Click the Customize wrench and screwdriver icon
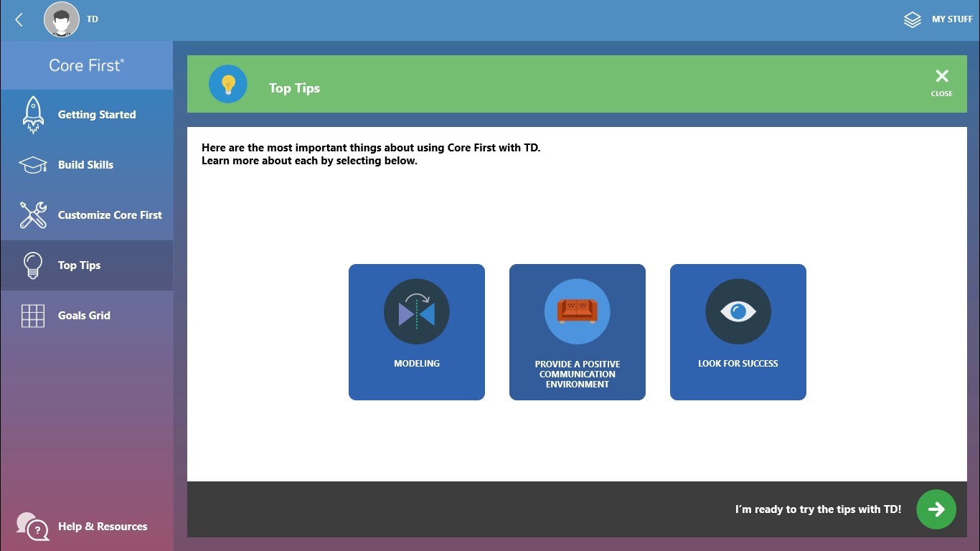Screen dimensions: 980x551 pos(33,215)
